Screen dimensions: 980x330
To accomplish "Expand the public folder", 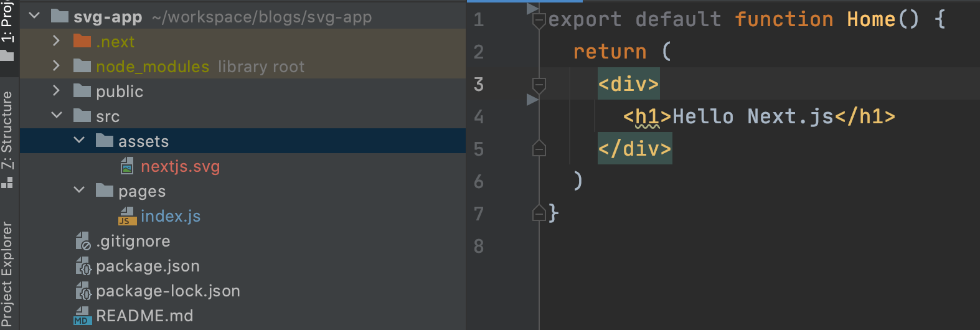I will coord(56,91).
